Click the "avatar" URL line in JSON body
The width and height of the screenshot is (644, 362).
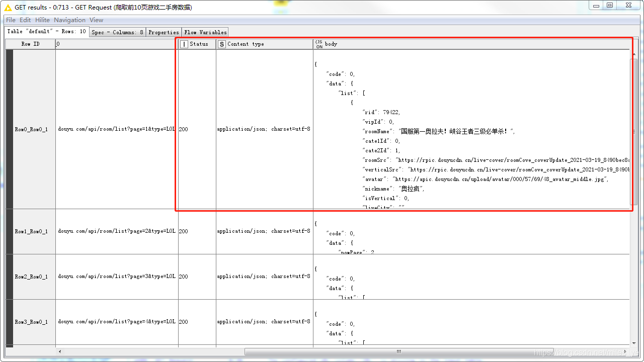(486, 179)
